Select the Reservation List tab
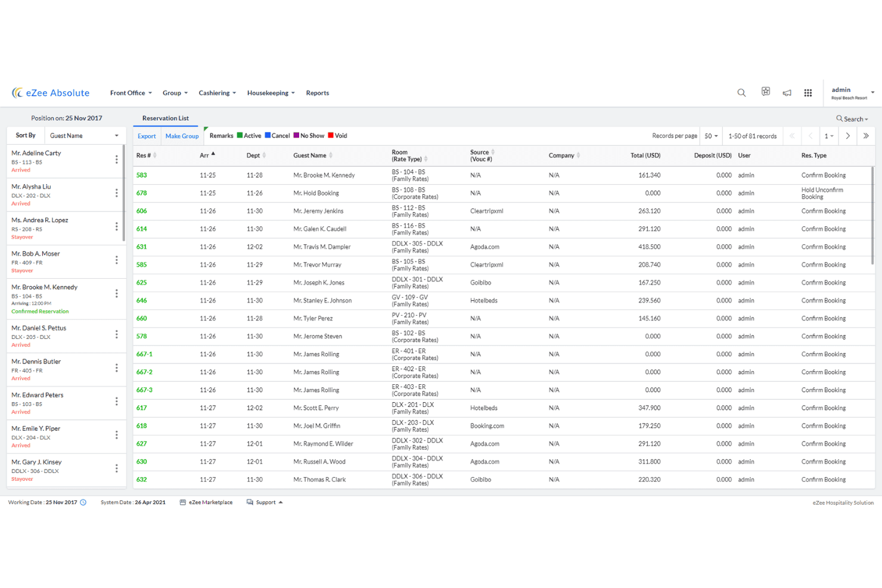The width and height of the screenshot is (882, 588). tap(166, 118)
